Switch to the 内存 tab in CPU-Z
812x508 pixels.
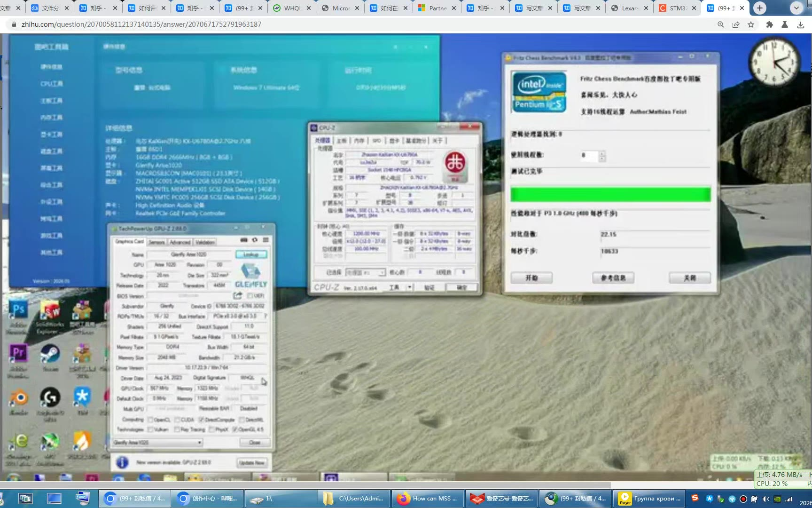[x=359, y=141]
